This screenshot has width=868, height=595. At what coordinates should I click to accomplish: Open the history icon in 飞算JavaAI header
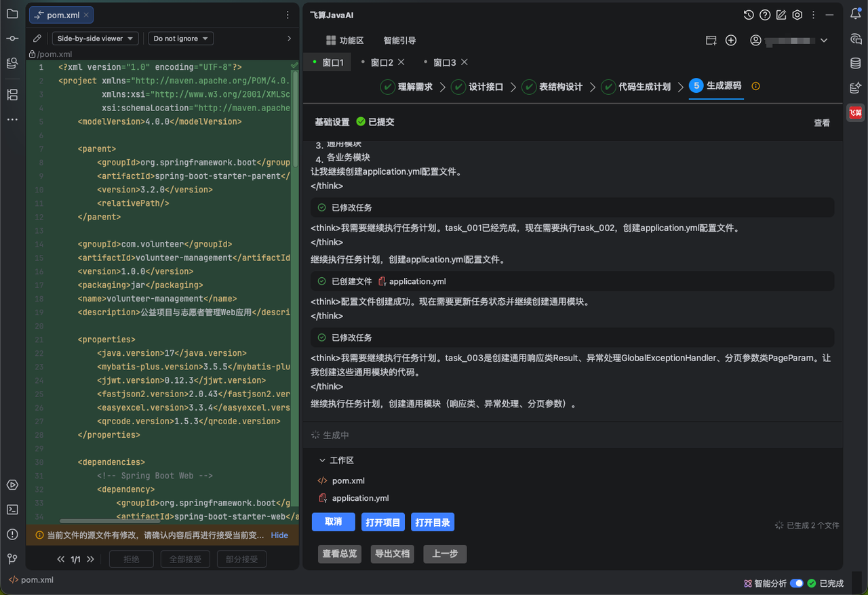pyautogui.click(x=749, y=15)
